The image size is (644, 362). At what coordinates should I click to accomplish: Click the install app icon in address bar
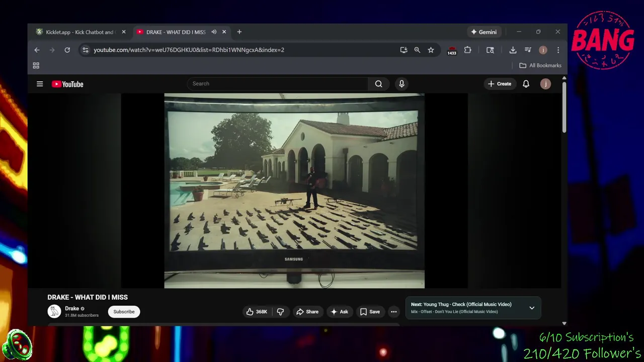tap(404, 50)
